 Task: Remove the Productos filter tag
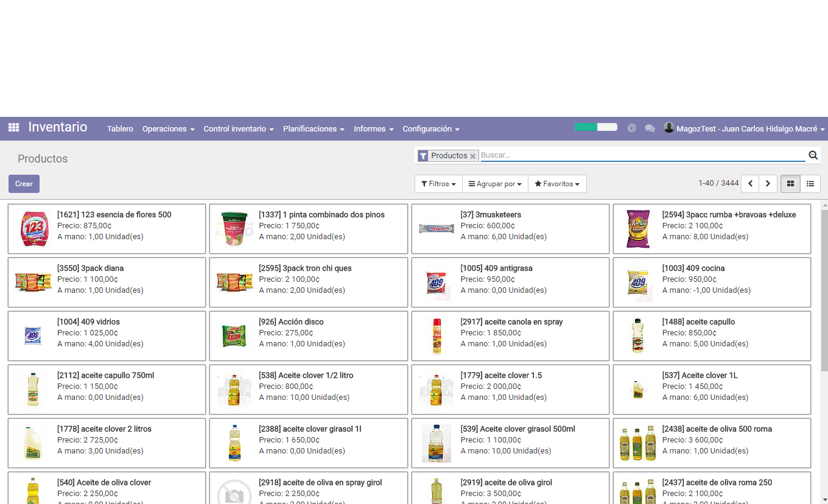(472, 156)
